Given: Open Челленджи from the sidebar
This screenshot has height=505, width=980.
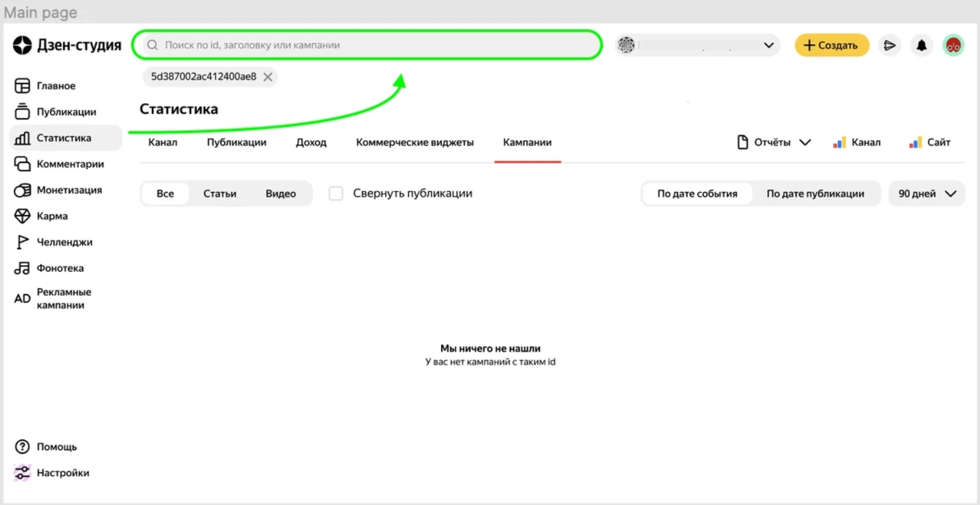Looking at the screenshot, I should (64, 242).
